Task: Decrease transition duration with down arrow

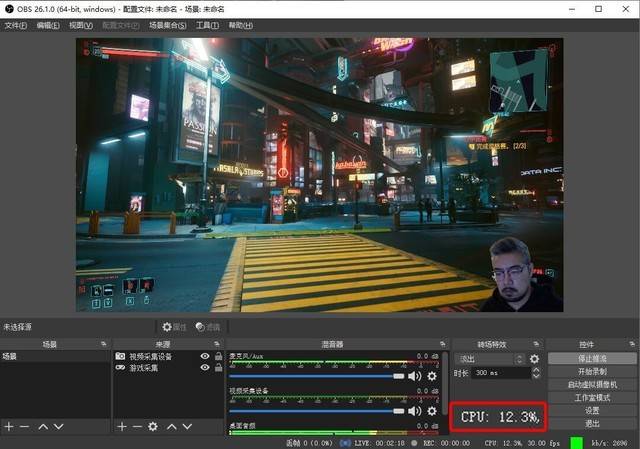Action: pyautogui.click(x=536, y=376)
